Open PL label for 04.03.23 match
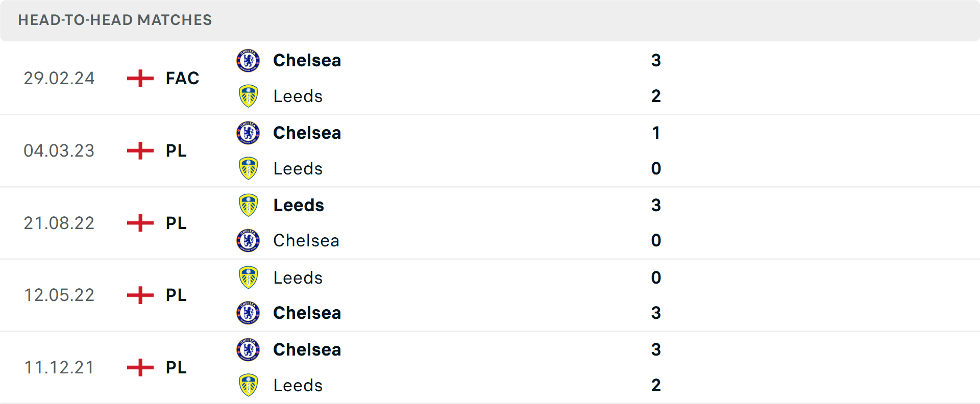This screenshot has height=404, width=980. [x=176, y=151]
